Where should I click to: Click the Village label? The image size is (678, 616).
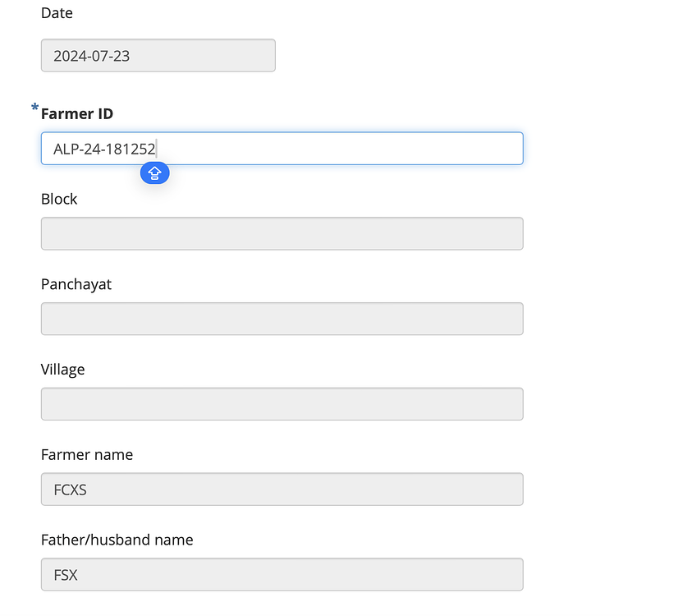pos(62,370)
